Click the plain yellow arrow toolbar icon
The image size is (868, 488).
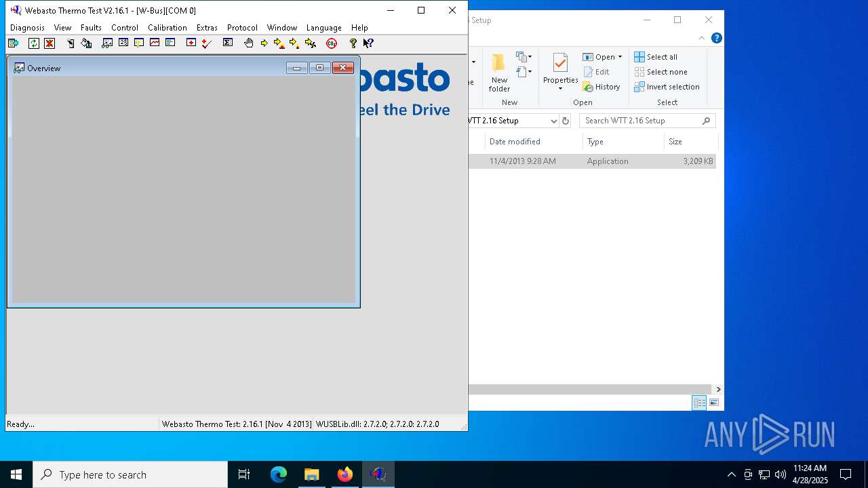pos(264,43)
